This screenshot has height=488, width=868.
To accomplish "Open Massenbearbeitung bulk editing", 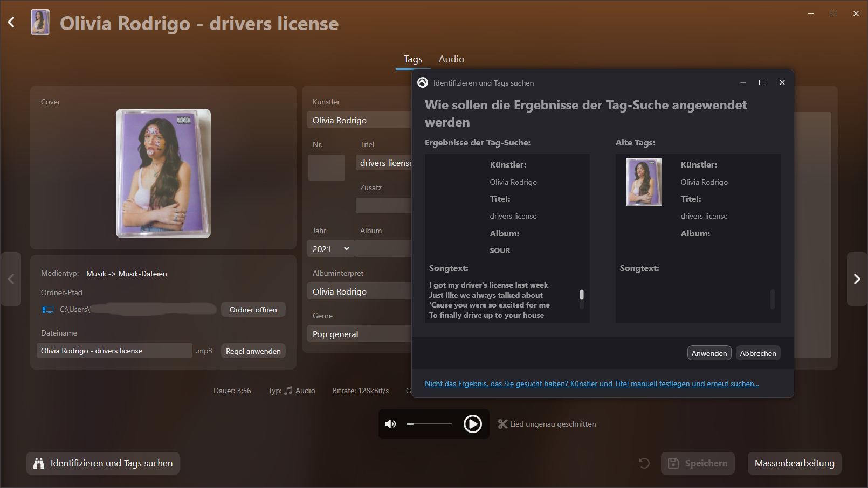I will [x=794, y=463].
